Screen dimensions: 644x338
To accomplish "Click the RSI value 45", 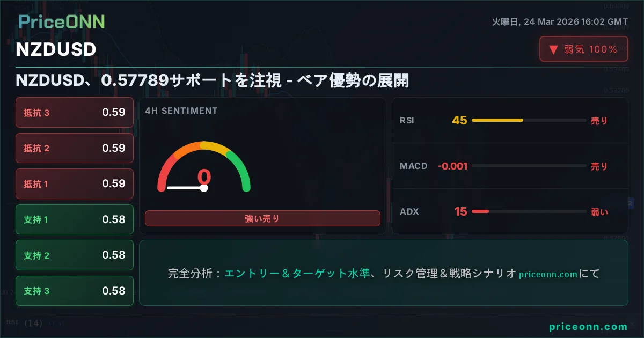I will (459, 120).
